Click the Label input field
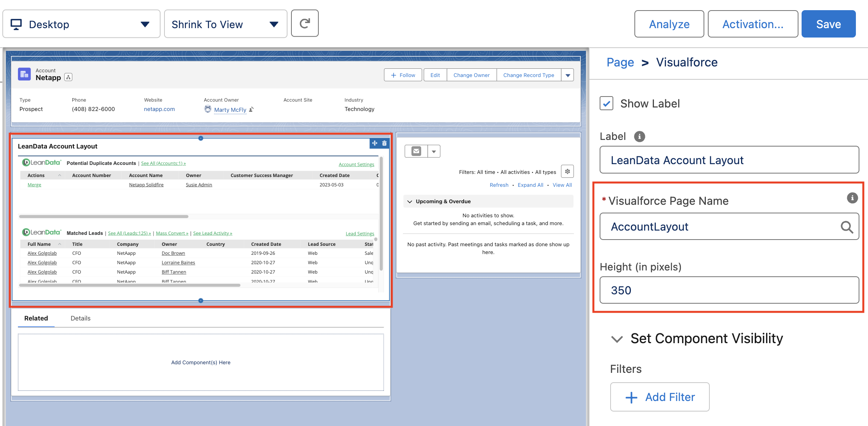The image size is (868, 426). pyautogui.click(x=729, y=160)
